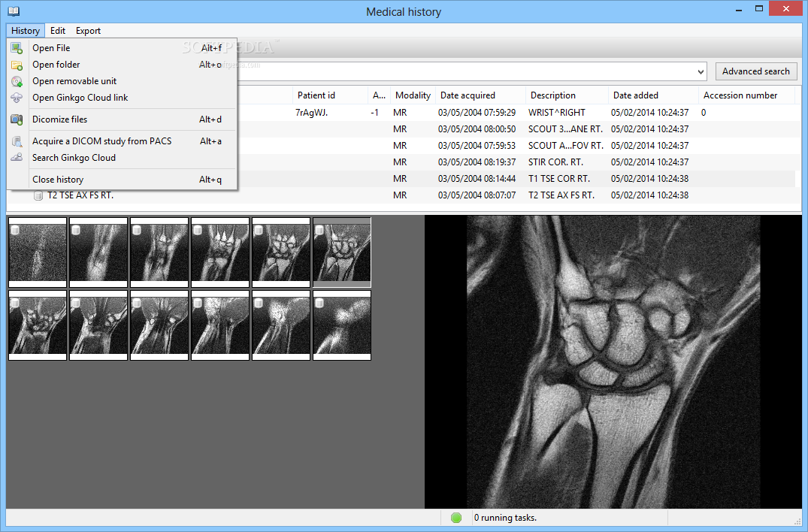
Task: Click the T1 TSE COR RT. description
Action: coord(559,178)
